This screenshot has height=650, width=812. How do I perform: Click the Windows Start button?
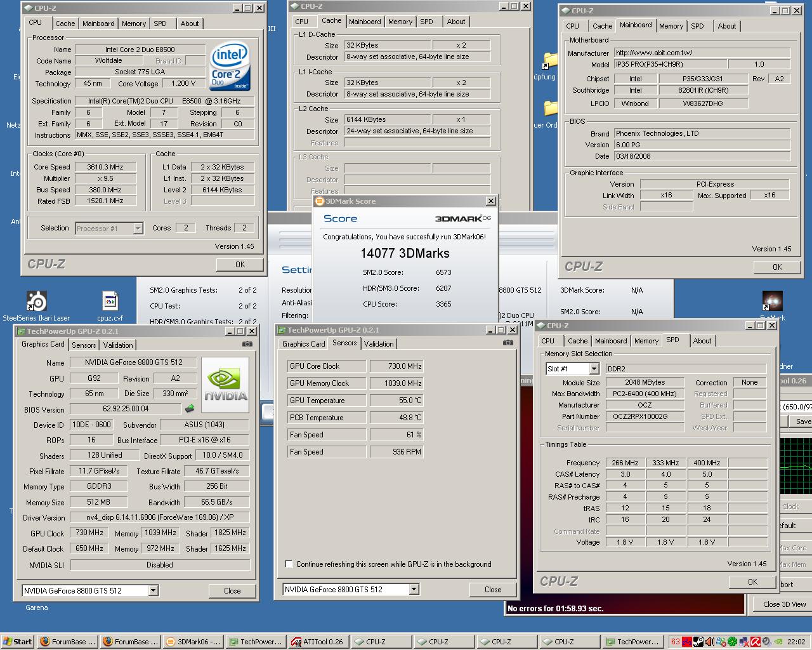pos(18,642)
